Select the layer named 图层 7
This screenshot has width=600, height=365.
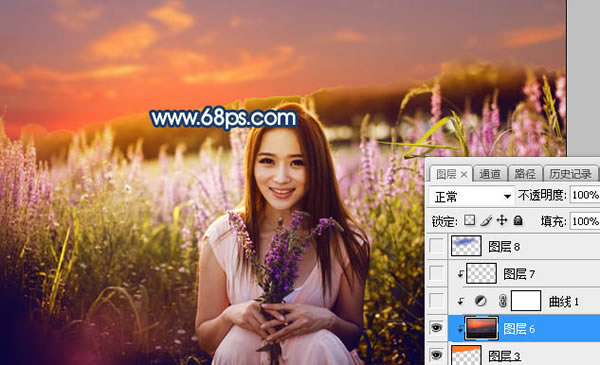pos(519,274)
